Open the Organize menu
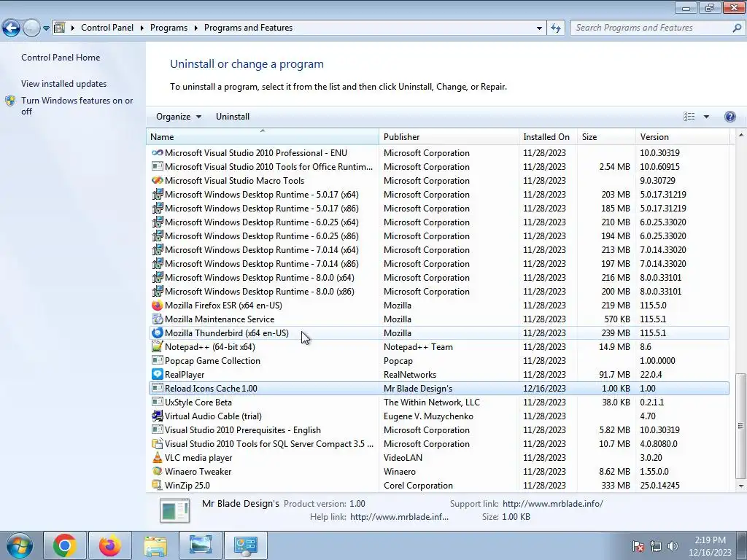747x560 pixels. tap(179, 117)
